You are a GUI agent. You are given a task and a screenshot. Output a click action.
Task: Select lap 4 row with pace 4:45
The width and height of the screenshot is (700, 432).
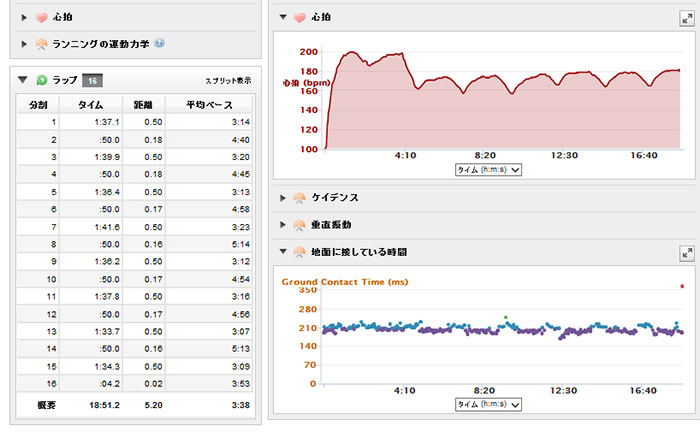point(134,174)
